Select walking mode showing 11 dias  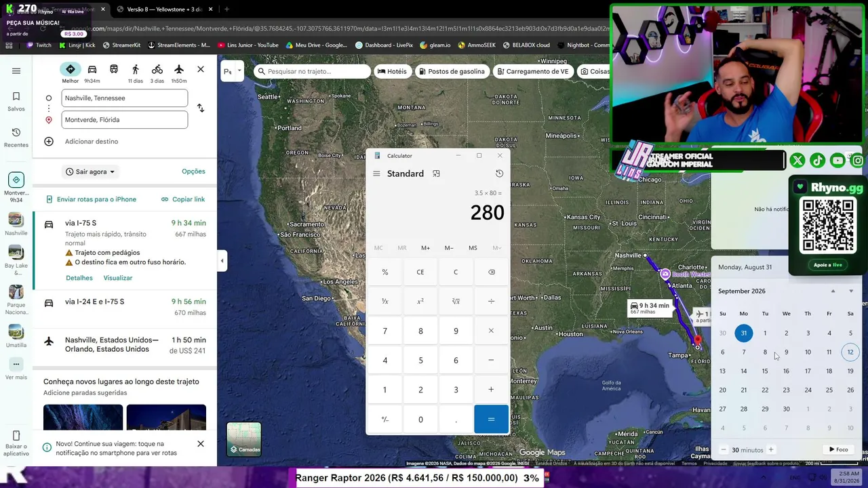136,73
